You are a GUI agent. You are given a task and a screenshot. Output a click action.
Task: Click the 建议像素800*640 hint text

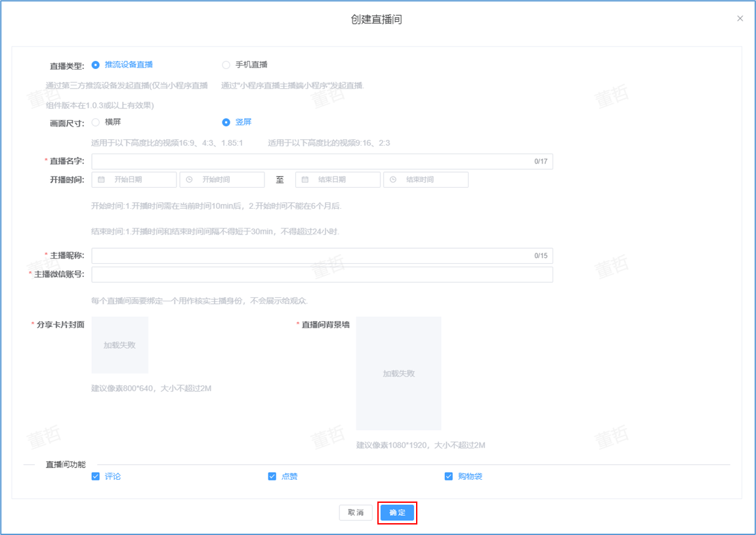pyautogui.click(x=152, y=389)
